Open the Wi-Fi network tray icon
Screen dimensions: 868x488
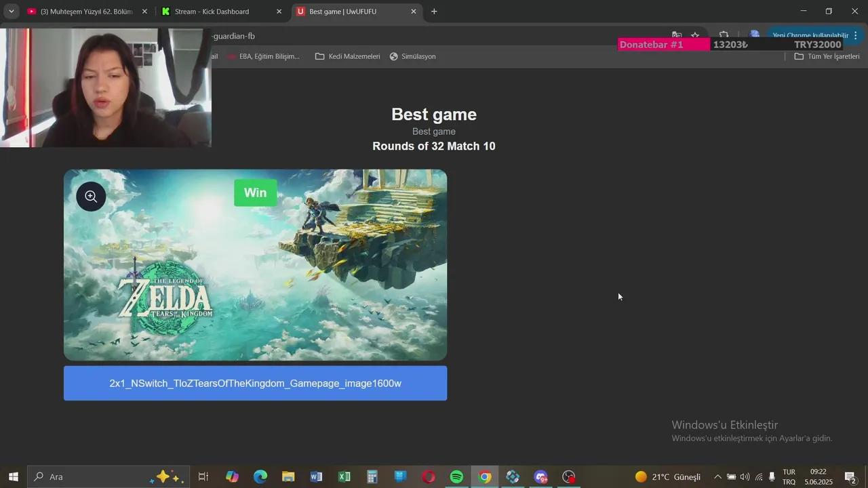point(759,477)
